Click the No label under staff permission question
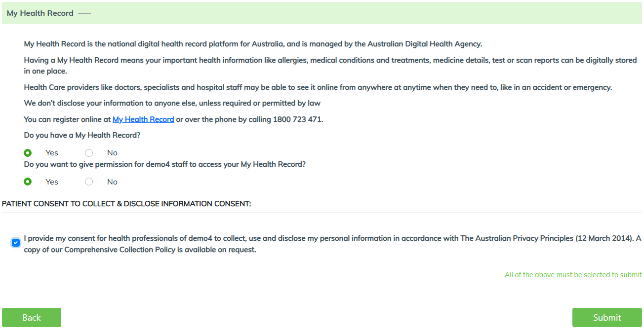The height and width of the screenshot is (332, 644). point(112,182)
